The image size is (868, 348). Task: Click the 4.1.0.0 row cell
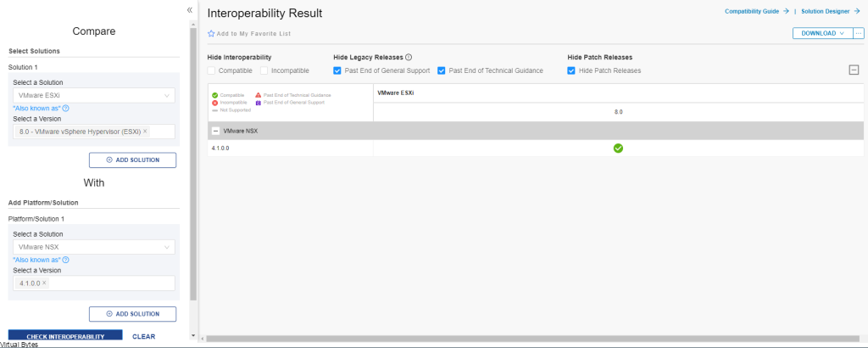pos(291,148)
